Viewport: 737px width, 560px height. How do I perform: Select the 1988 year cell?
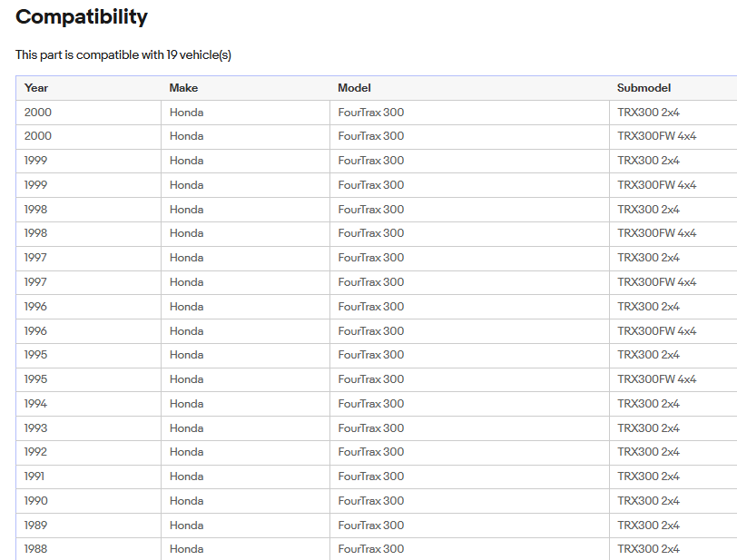[36, 549]
